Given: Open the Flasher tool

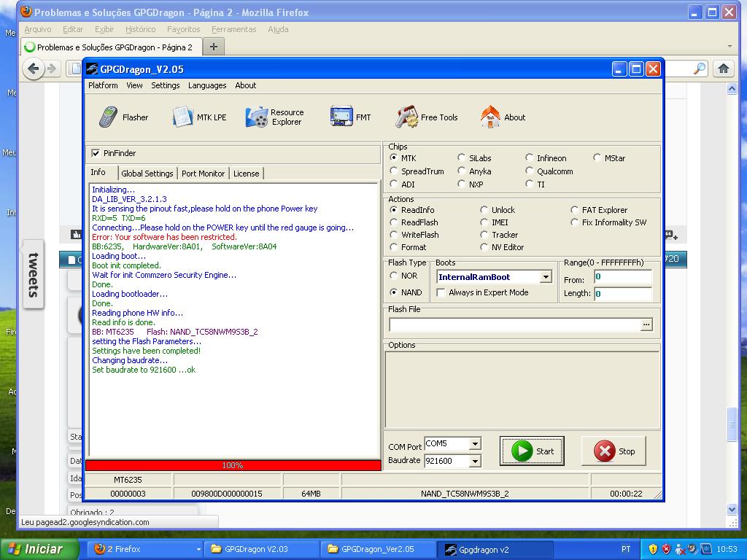Looking at the screenshot, I should click(124, 117).
